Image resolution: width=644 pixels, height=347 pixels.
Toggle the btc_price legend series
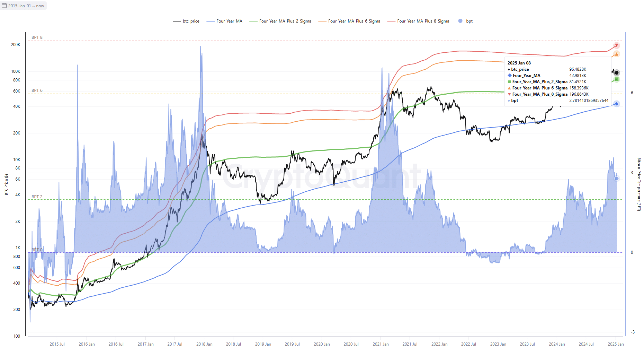click(x=186, y=21)
